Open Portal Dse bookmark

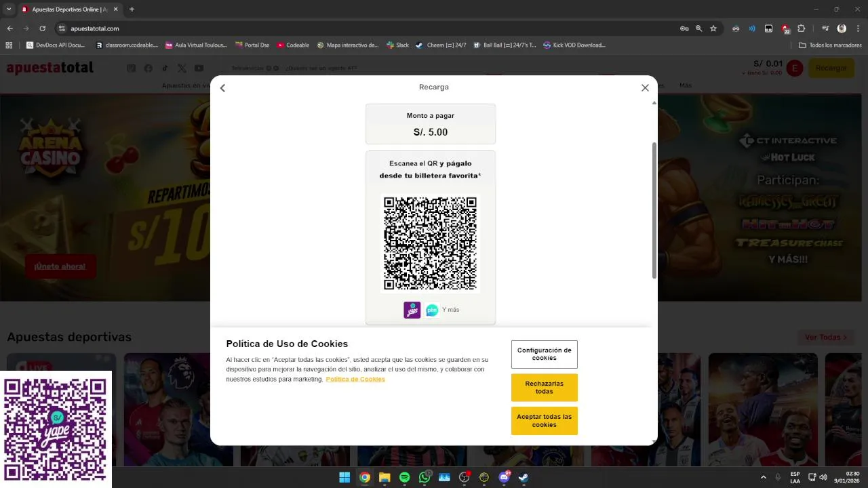[x=252, y=45]
